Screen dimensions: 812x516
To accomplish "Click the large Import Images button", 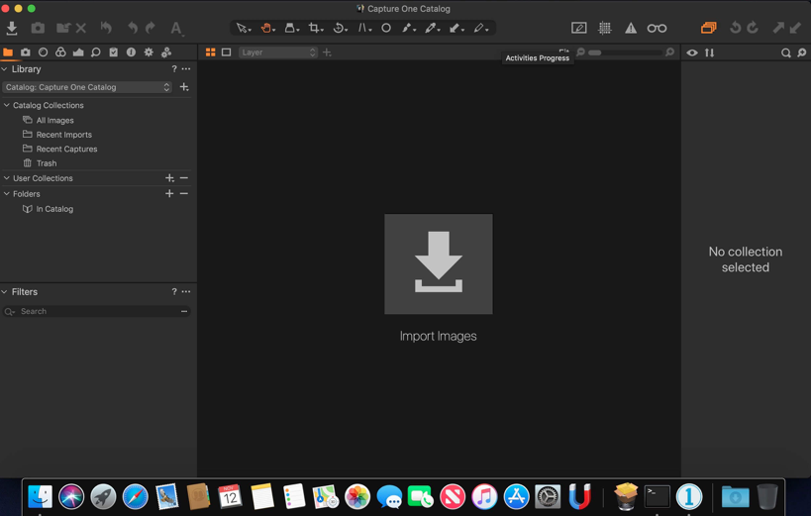I will click(x=438, y=264).
